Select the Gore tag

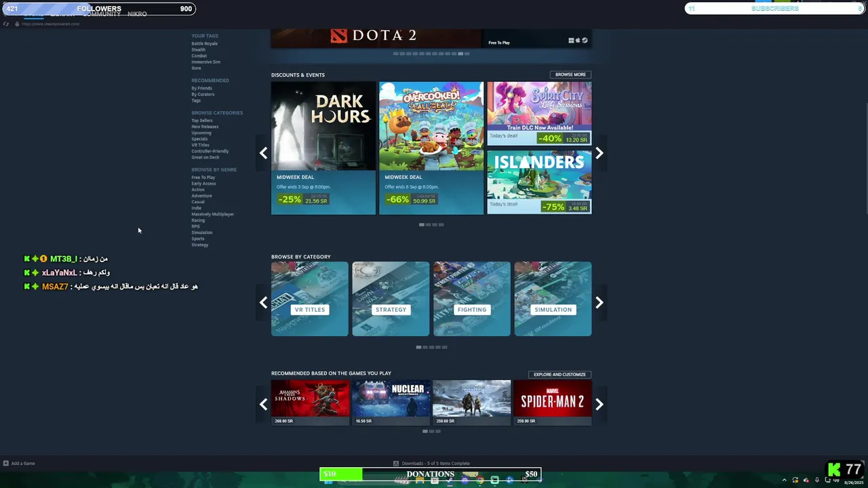[x=196, y=68]
